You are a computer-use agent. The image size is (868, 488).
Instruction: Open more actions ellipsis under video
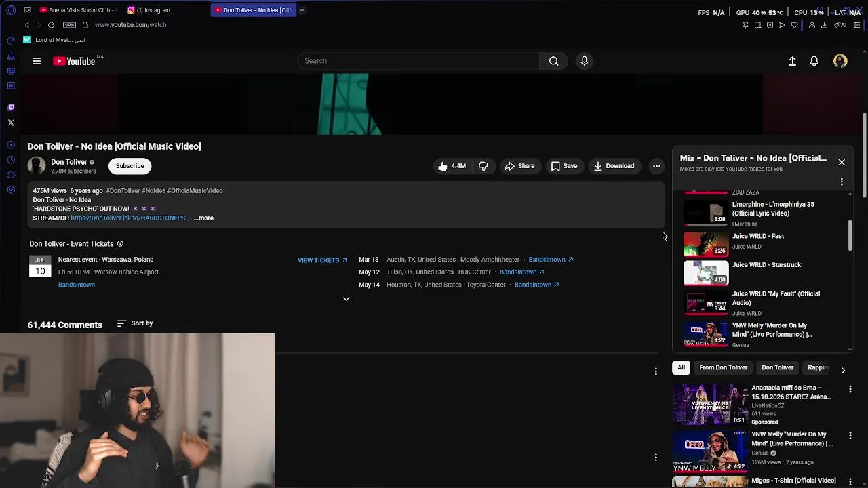coord(656,166)
